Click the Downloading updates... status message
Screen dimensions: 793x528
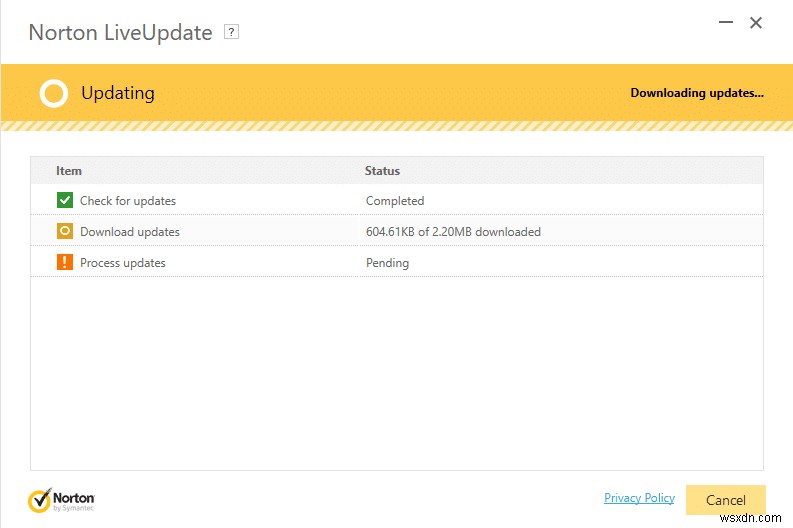697,93
